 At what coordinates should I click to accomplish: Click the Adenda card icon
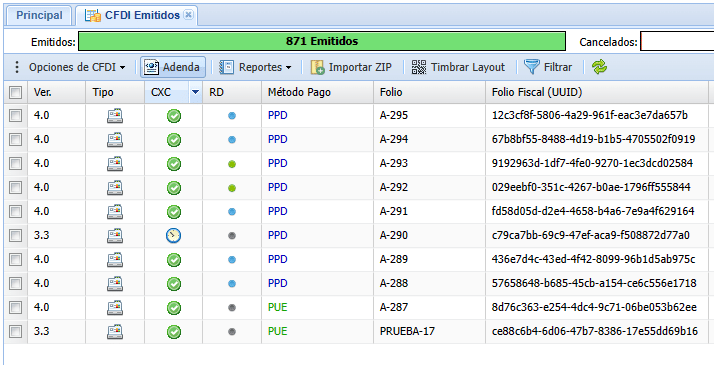point(151,67)
